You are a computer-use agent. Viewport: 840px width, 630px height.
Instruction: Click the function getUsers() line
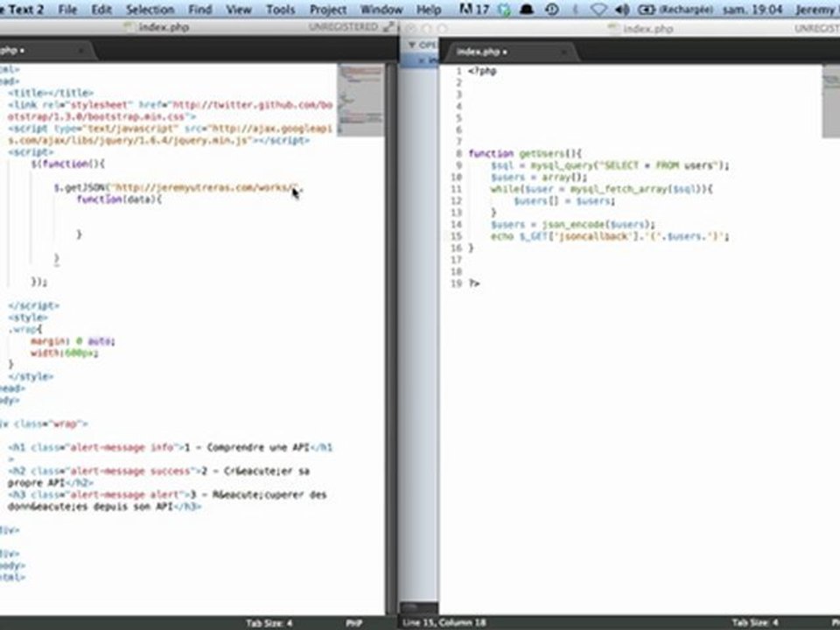(525, 154)
